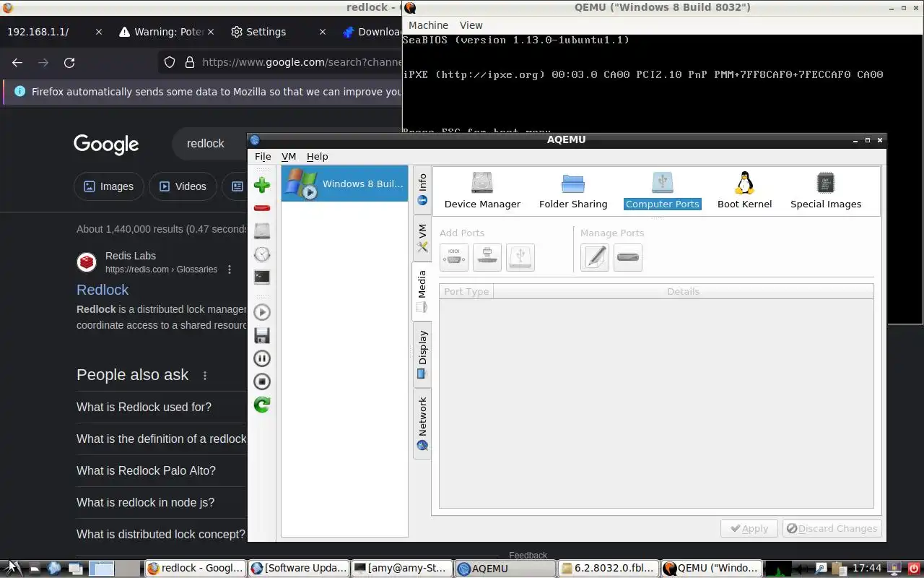The image size is (924, 578).
Task: Click the Google search box with redlock
Action: (x=209, y=144)
